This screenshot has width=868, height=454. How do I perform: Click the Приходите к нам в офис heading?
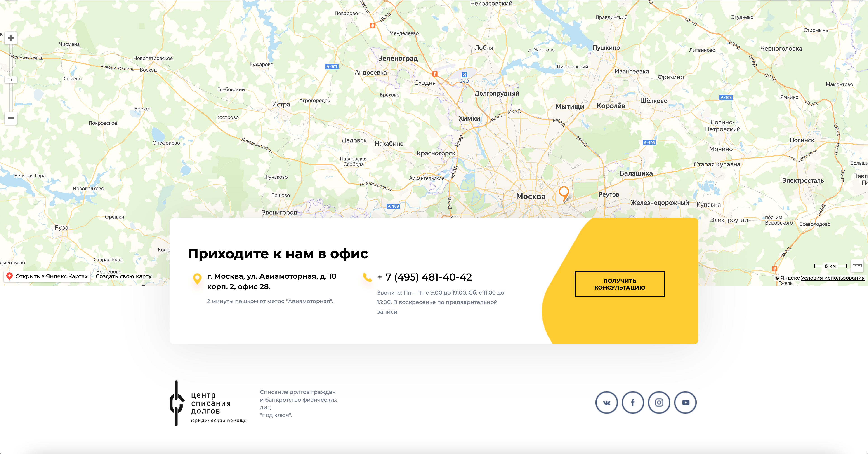(x=278, y=254)
